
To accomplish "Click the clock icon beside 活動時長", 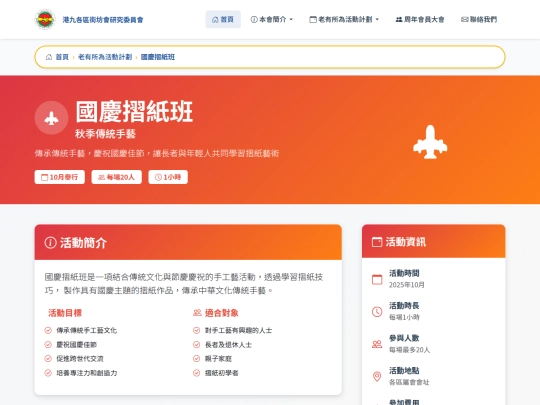I will click(377, 312).
